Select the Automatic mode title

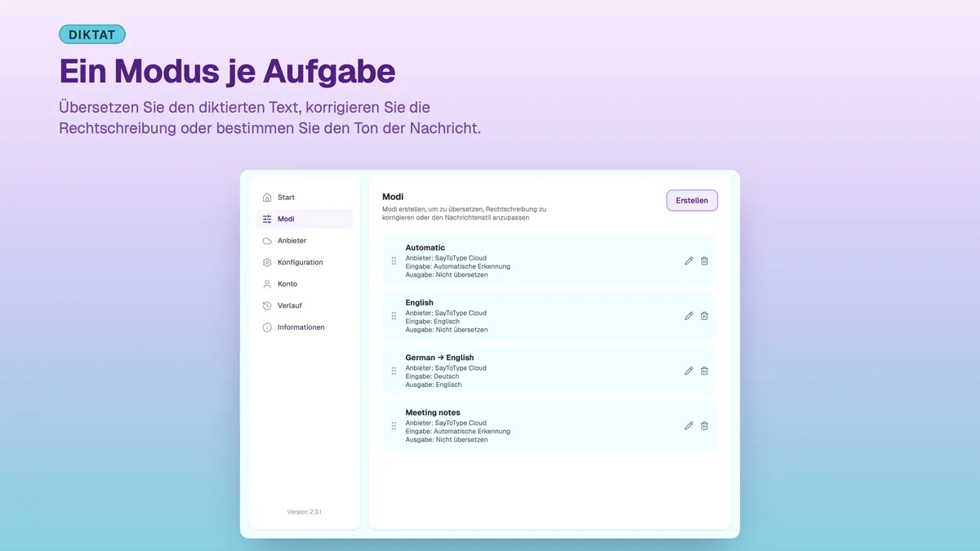[425, 247]
